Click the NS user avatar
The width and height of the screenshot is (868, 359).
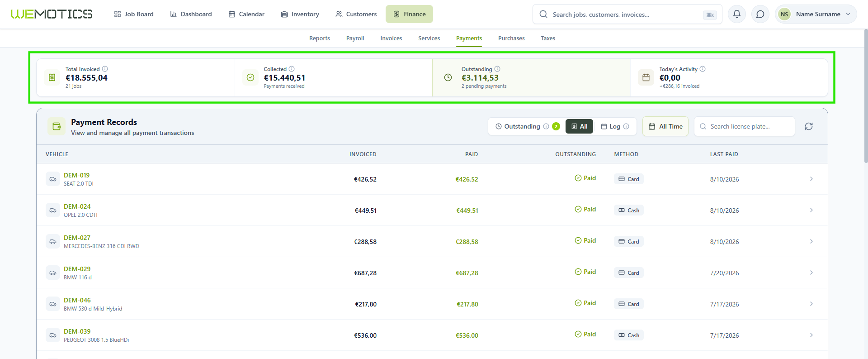tap(784, 14)
